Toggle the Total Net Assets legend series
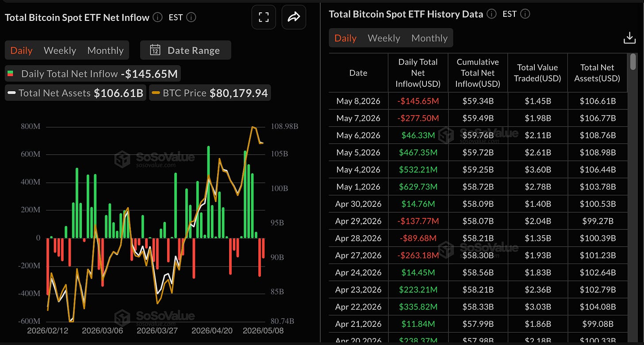This screenshot has height=345, width=644. coord(75,93)
